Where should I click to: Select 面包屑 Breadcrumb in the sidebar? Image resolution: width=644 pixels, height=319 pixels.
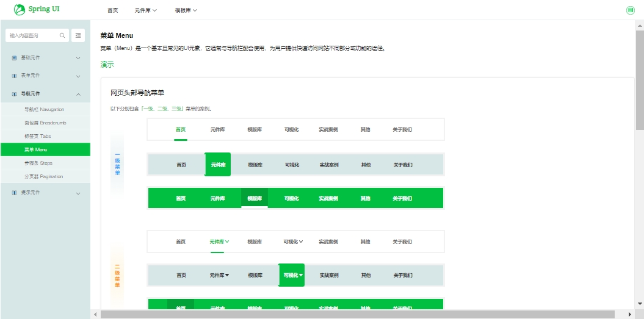coord(45,123)
